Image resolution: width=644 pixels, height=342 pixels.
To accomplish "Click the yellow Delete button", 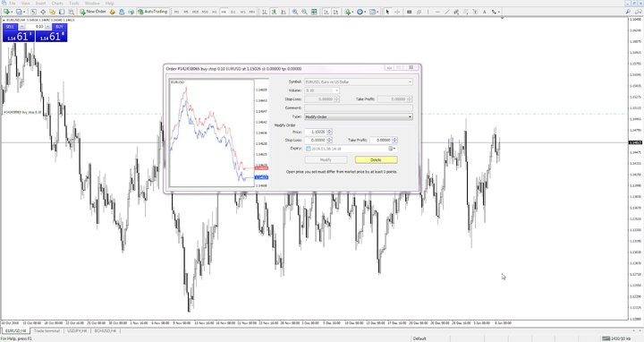I will [x=376, y=160].
